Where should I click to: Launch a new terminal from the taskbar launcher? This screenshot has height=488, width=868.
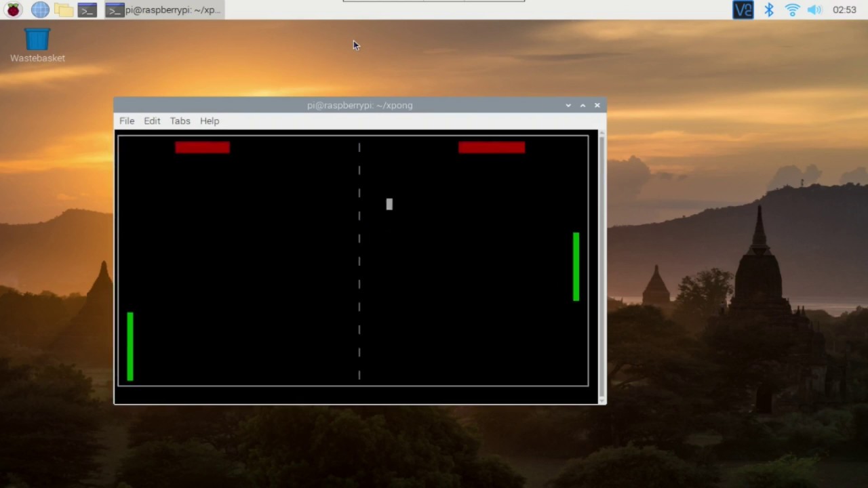(87, 9)
